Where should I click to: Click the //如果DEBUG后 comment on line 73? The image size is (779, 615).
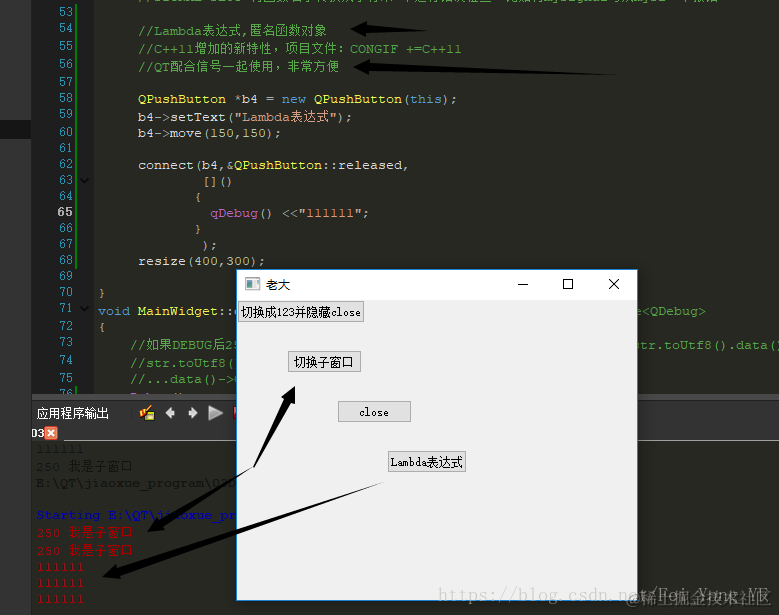tap(183, 345)
